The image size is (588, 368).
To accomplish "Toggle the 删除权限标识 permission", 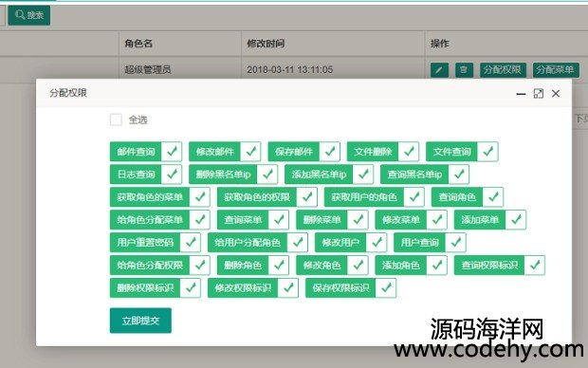I will (x=156, y=287).
